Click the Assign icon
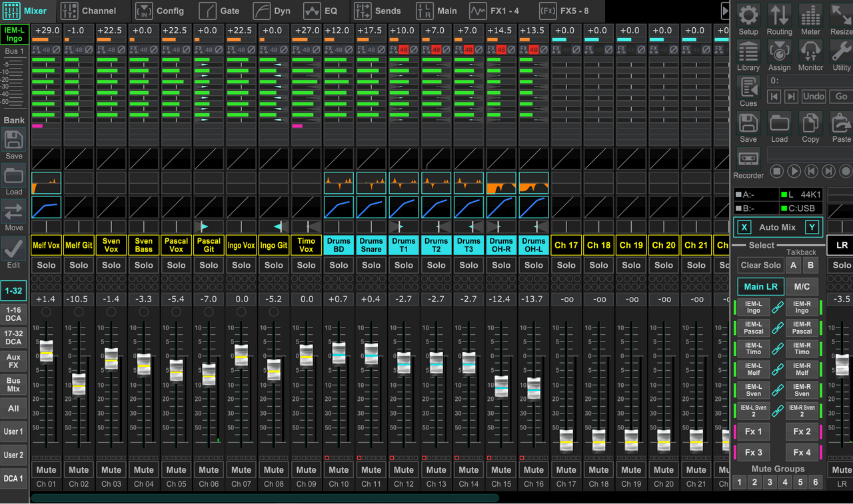 tap(779, 55)
